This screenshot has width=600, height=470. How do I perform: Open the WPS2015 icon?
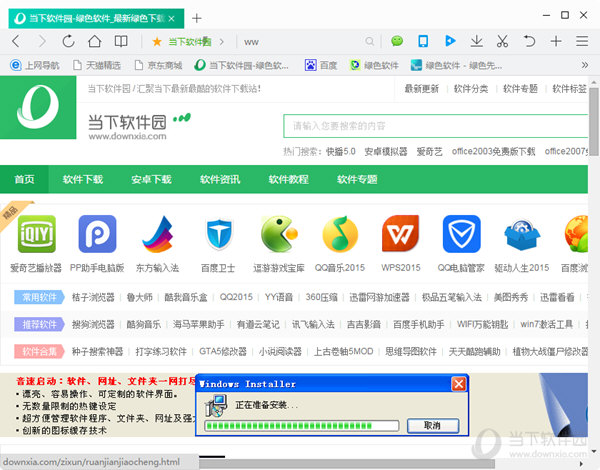(x=401, y=233)
